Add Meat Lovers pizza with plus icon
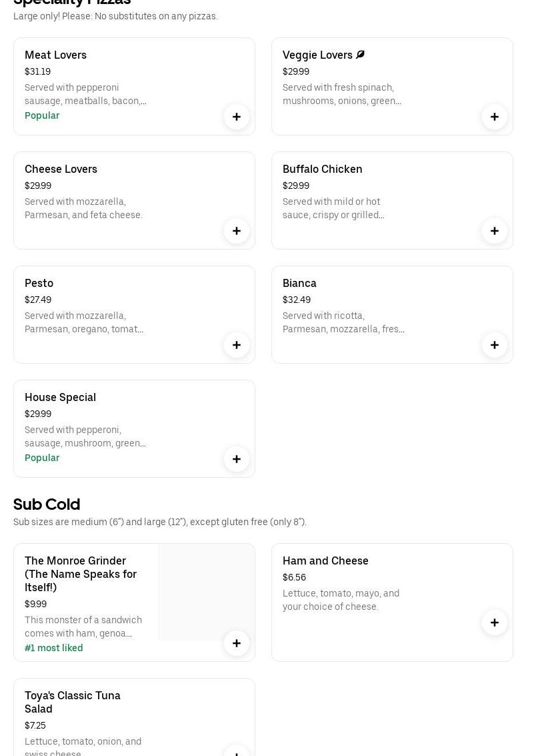The height and width of the screenshot is (756, 536). tap(237, 117)
